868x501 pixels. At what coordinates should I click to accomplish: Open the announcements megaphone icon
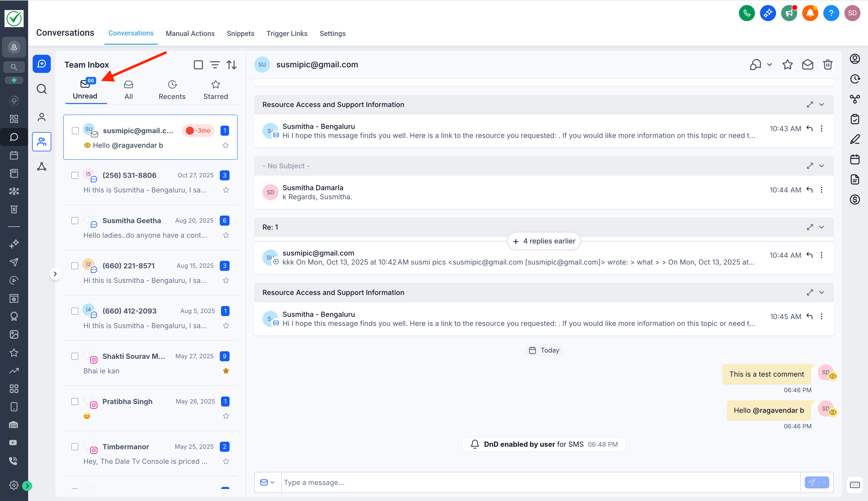(789, 13)
